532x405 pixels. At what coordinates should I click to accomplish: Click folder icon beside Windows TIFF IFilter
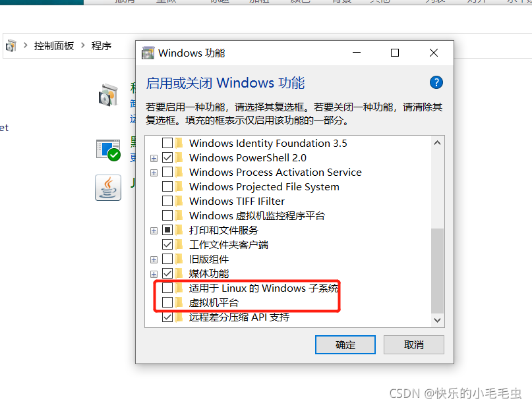pos(179,201)
